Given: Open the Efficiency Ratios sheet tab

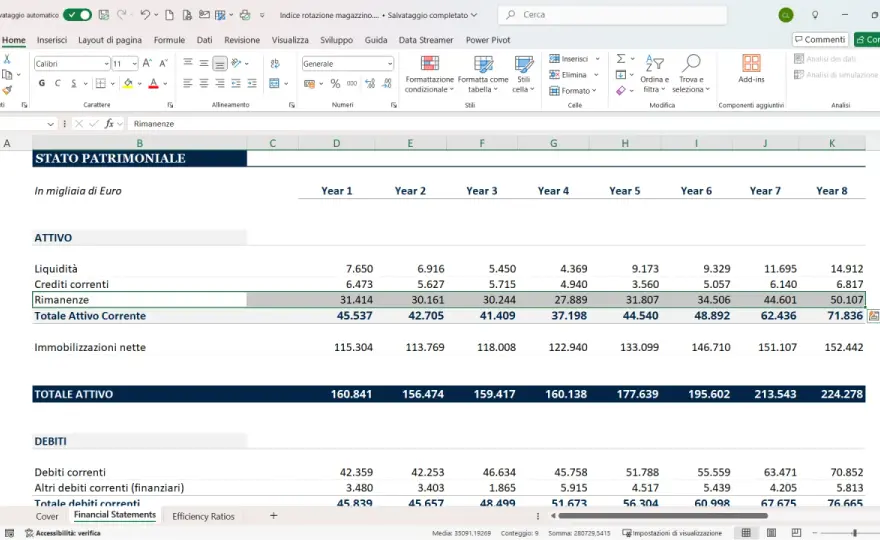Looking at the screenshot, I should point(203,516).
